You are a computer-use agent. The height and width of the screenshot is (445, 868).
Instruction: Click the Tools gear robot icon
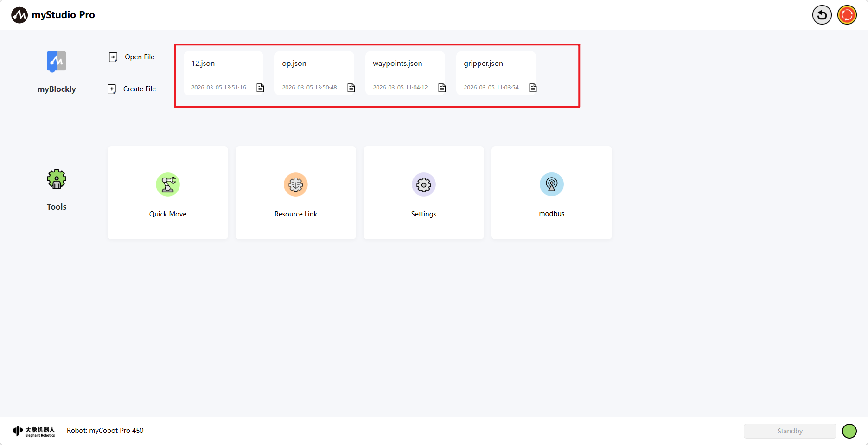pyautogui.click(x=57, y=179)
